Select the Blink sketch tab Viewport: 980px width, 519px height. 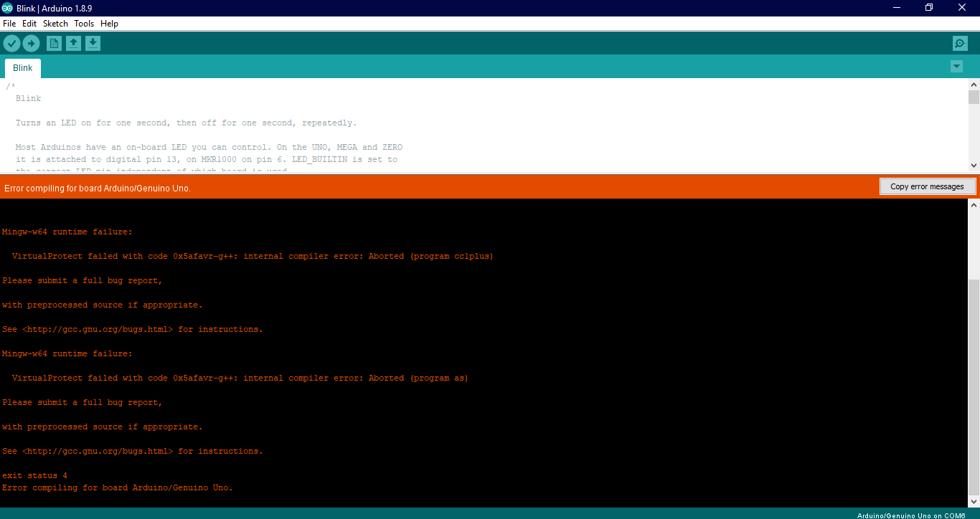pos(22,67)
